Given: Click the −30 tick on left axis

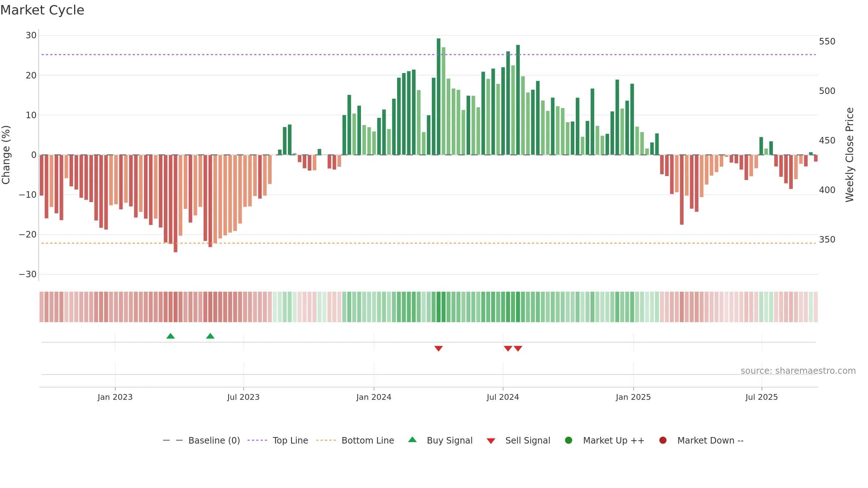Looking at the screenshot, I should (x=28, y=274).
